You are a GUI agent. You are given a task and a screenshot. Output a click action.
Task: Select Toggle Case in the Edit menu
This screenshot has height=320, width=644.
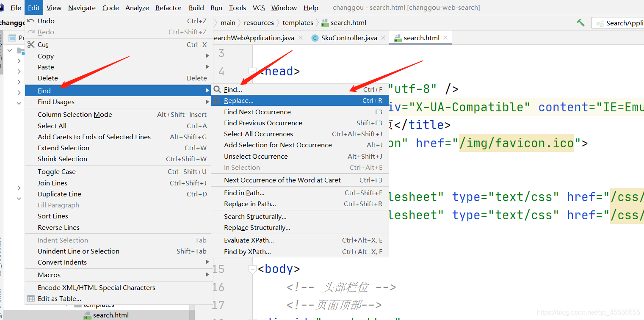tap(118, 171)
